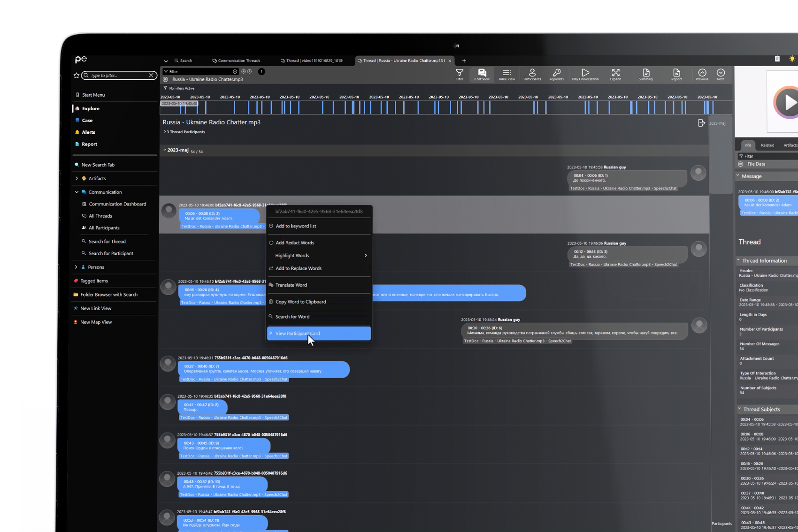The image size is (798, 532).
Task: Expand the Artifacts tree node
Action: click(x=77, y=179)
